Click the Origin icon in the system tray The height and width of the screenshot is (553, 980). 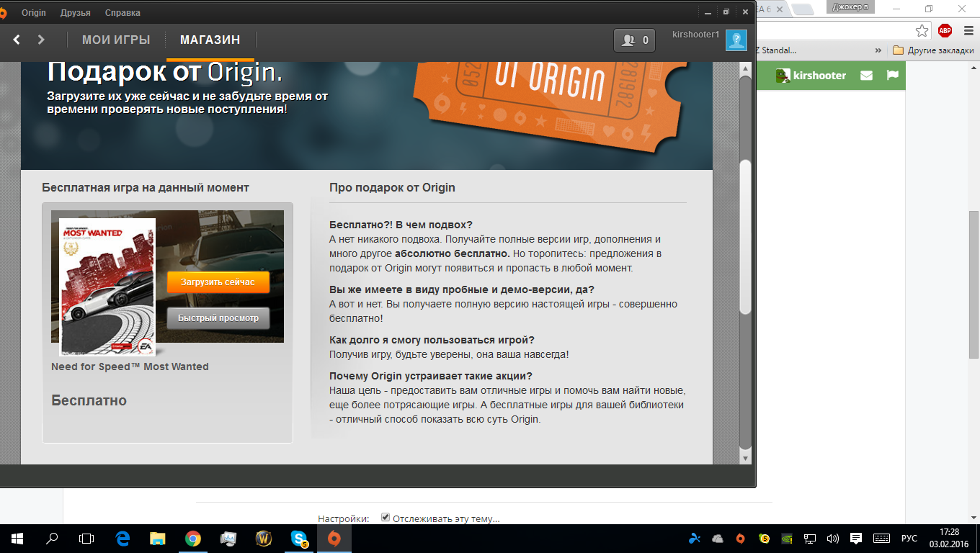[x=740, y=538]
